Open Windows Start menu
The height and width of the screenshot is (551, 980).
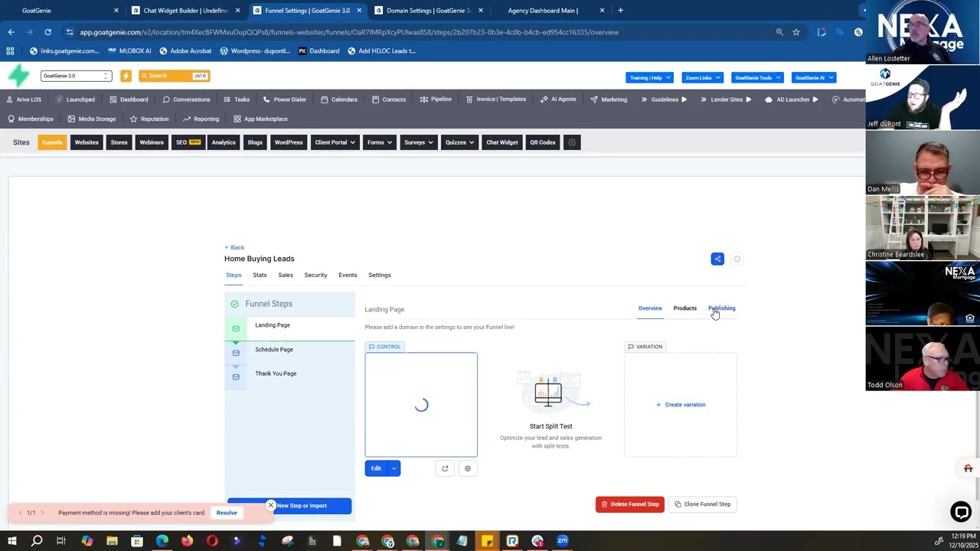11,541
